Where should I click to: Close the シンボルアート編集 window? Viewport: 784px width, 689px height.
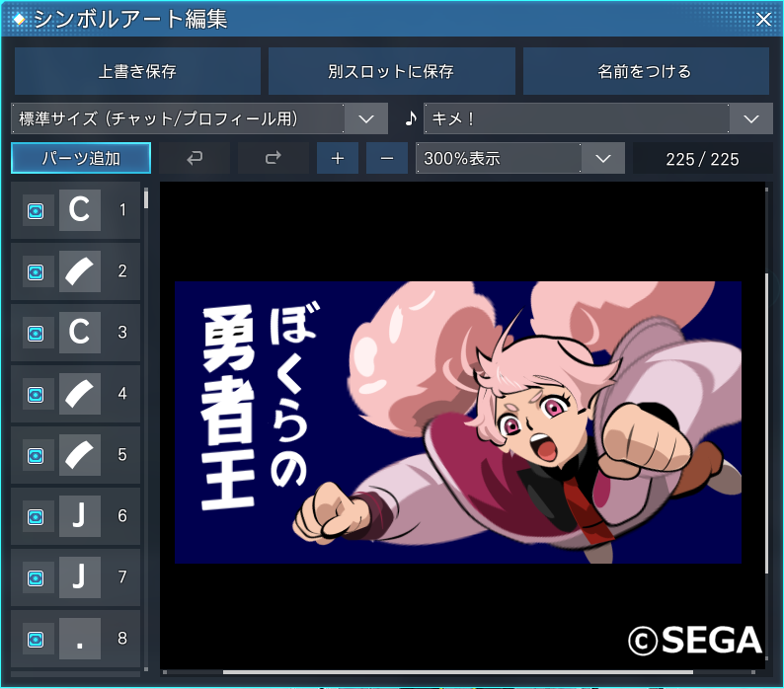[763, 19]
